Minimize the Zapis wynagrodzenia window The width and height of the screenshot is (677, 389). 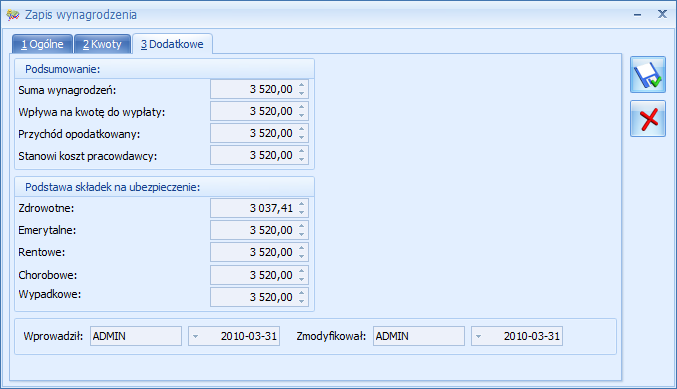[638, 15]
